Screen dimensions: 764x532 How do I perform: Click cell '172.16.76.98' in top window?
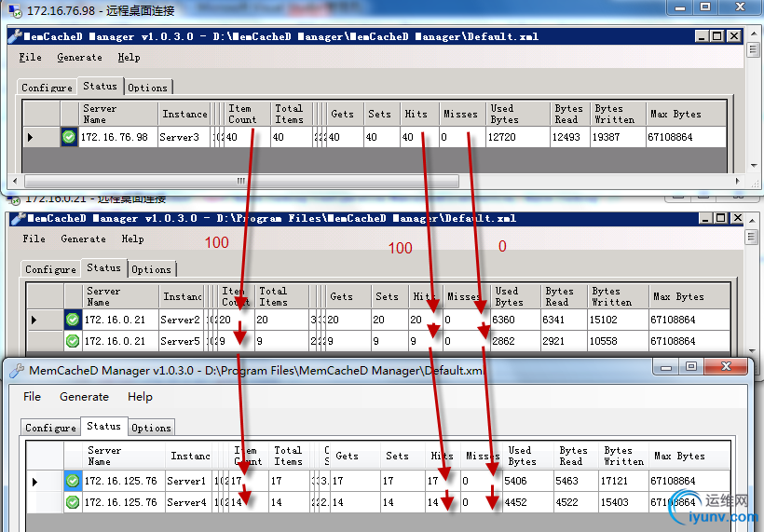118,137
